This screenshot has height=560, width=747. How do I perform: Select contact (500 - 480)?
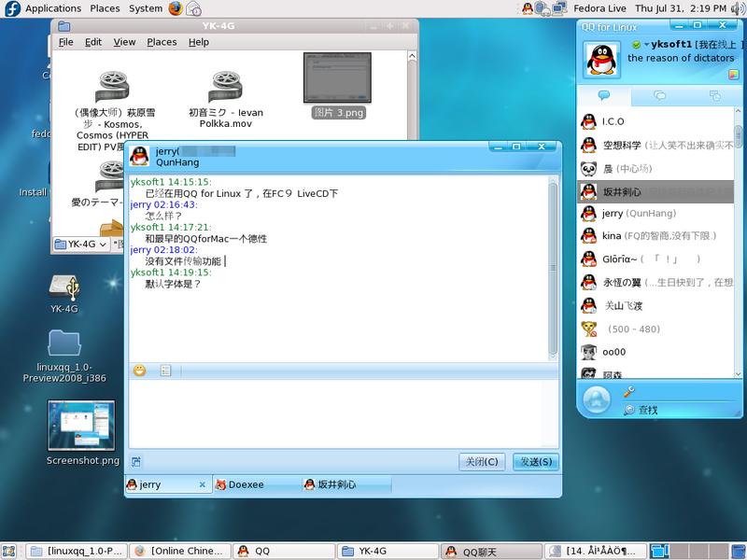point(656,329)
